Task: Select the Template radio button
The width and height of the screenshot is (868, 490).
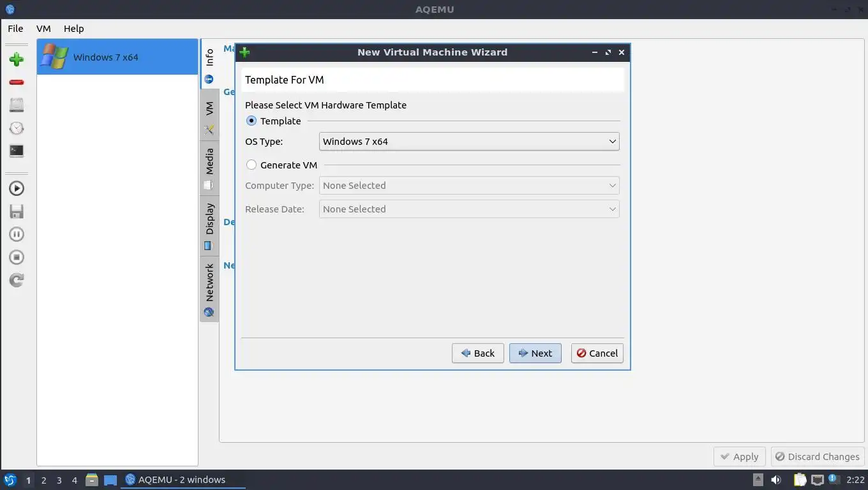Action: click(x=251, y=121)
